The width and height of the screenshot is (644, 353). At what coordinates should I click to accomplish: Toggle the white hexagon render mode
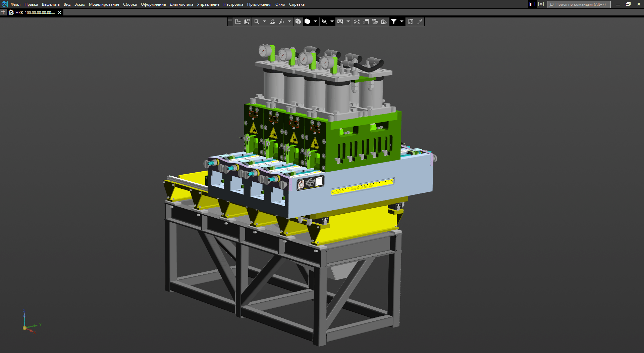tap(307, 21)
